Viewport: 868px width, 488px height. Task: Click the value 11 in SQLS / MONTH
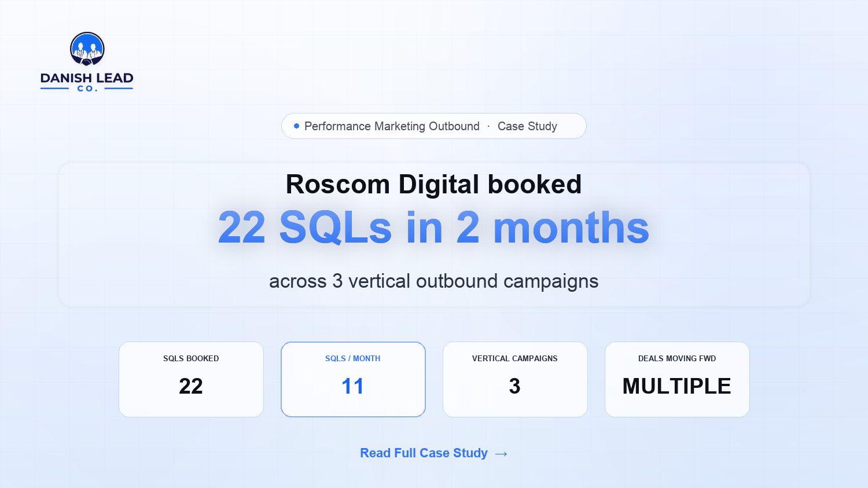coord(352,386)
